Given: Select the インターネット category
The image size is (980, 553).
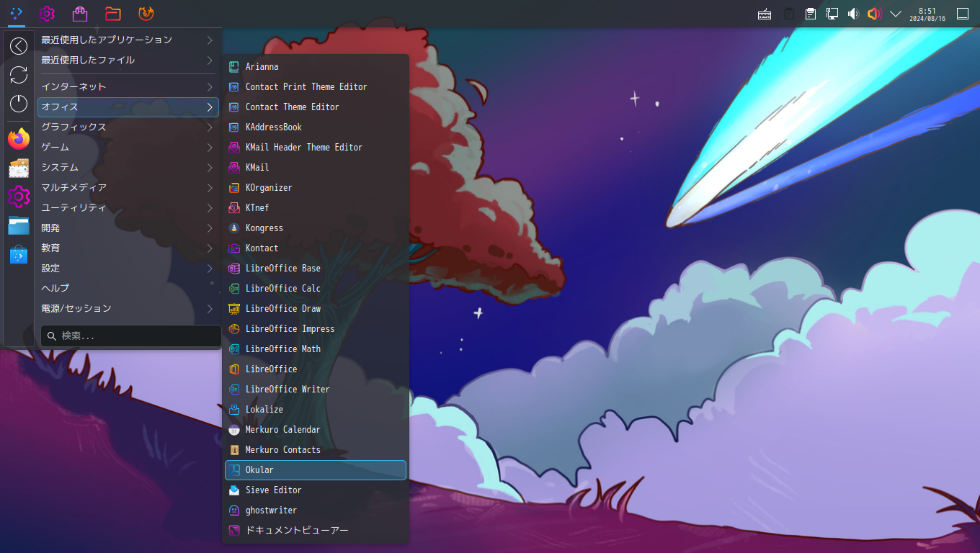Looking at the screenshot, I should click(128, 87).
